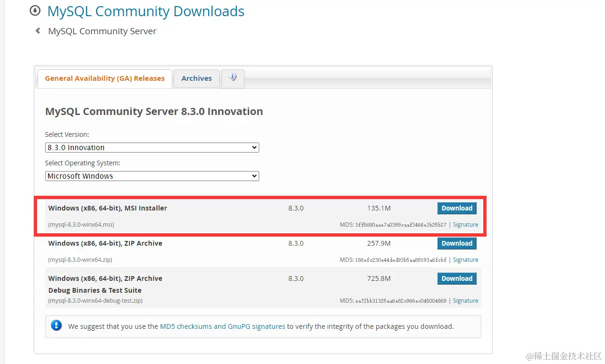Click the Select Operating System: label
This screenshot has height=364, width=605.
pos(83,163)
